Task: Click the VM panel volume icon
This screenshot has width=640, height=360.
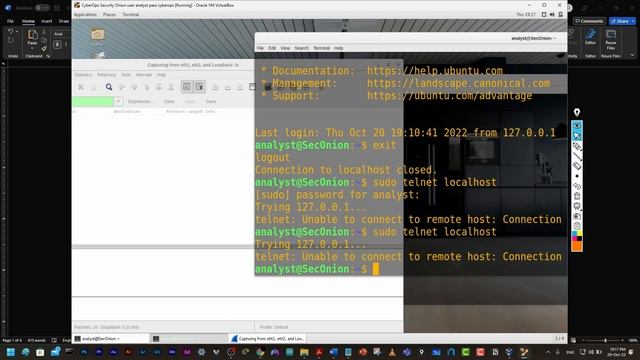Action: [552, 14]
